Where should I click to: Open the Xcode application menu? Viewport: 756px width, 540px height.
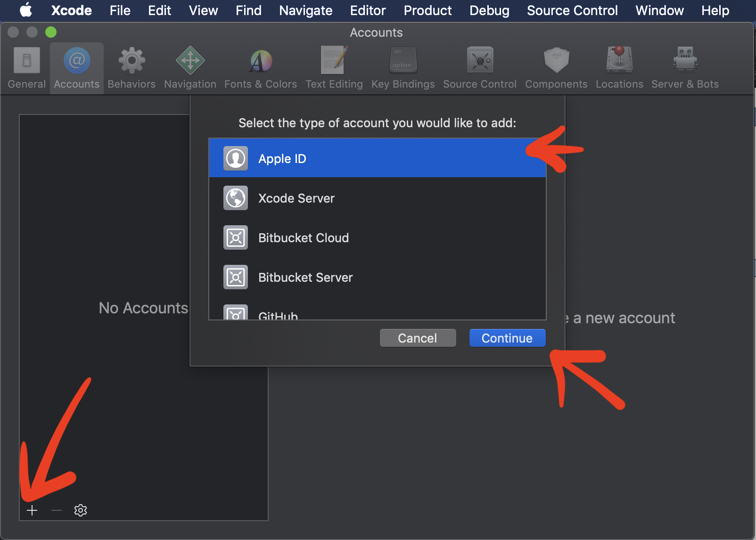(72, 10)
